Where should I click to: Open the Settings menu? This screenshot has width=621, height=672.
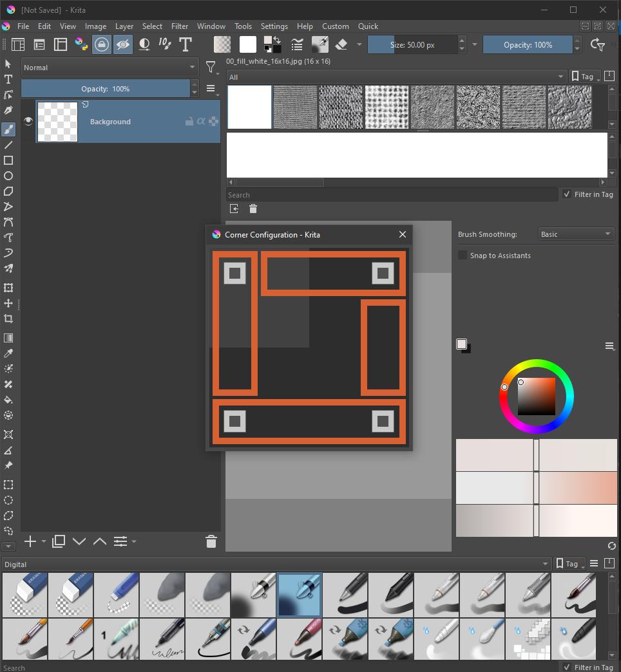coord(274,26)
